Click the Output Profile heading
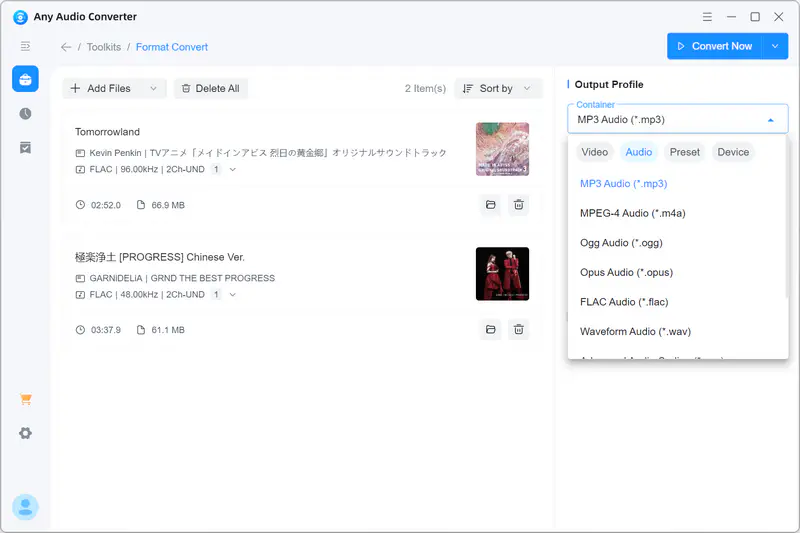 coord(609,85)
